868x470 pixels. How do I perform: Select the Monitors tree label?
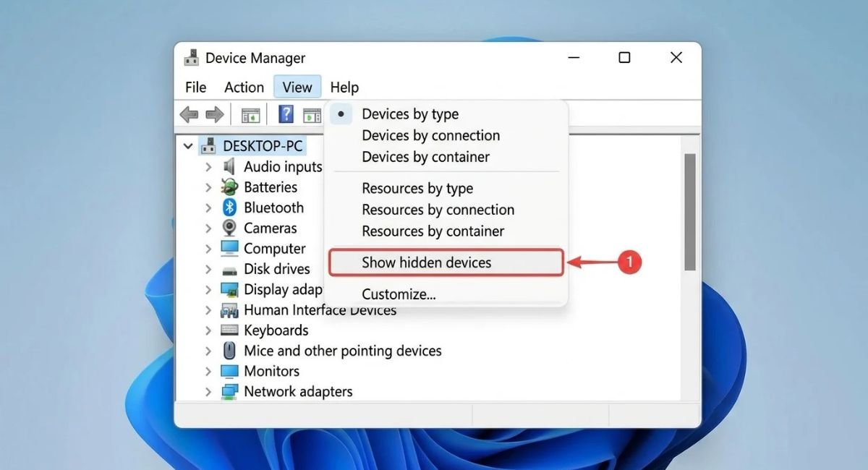(x=271, y=371)
